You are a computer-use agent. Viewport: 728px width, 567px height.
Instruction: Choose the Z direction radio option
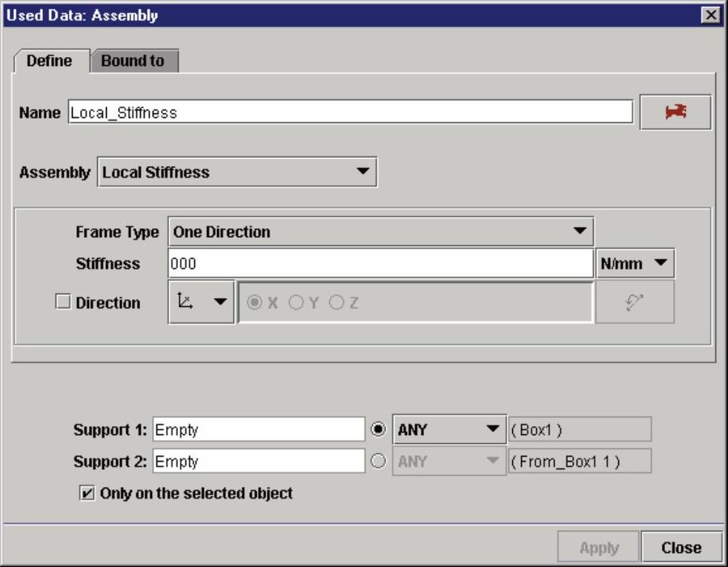tap(336, 302)
